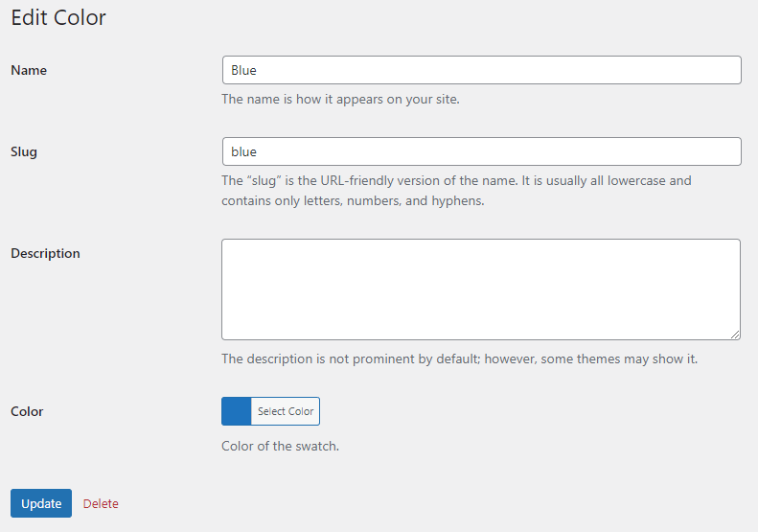Screen dimensions: 758x532
Task: Click the Slug field label
Action: pyautogui.click(x=24, y=151)
